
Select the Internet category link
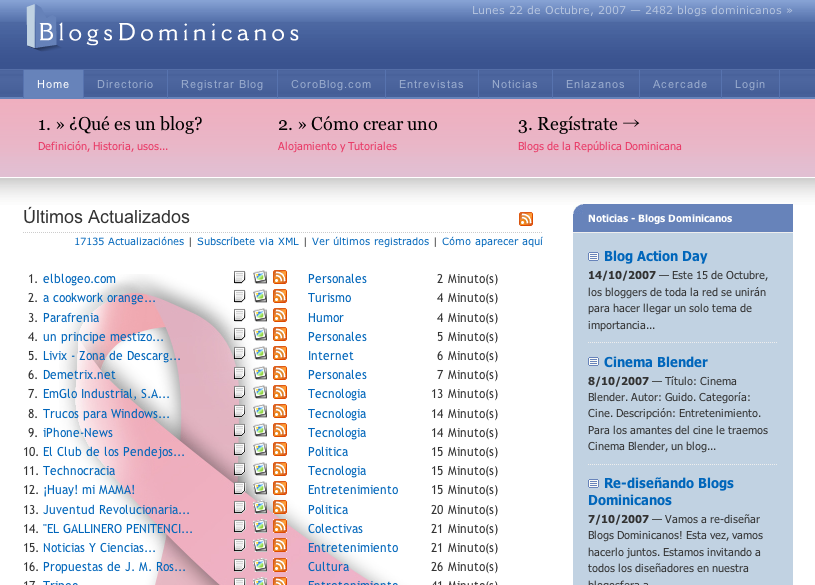pos(331,356)
